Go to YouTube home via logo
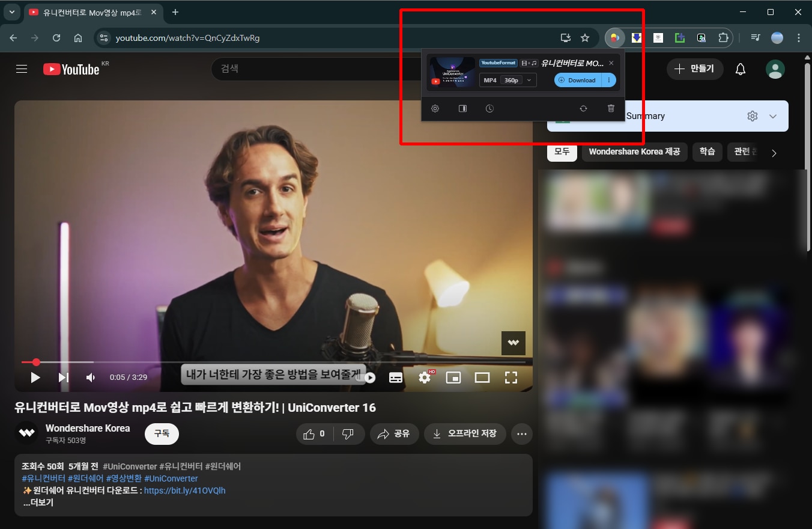 (71, 69)
